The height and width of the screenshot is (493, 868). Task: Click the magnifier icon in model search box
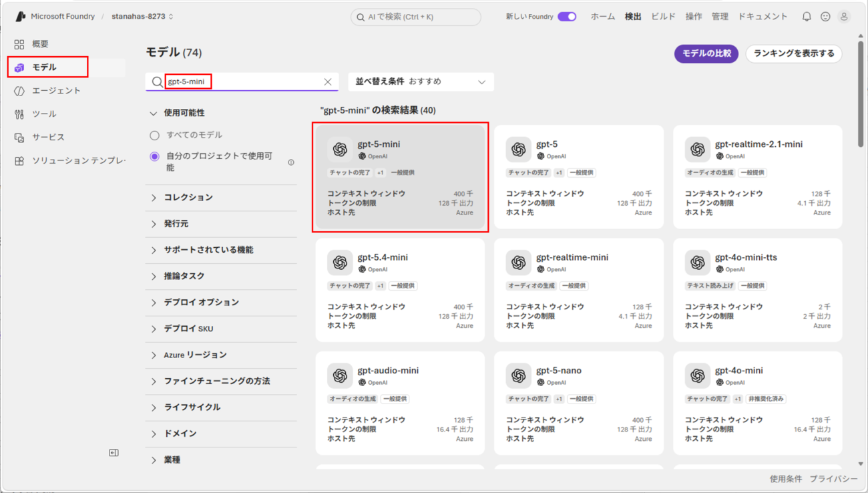157,81
